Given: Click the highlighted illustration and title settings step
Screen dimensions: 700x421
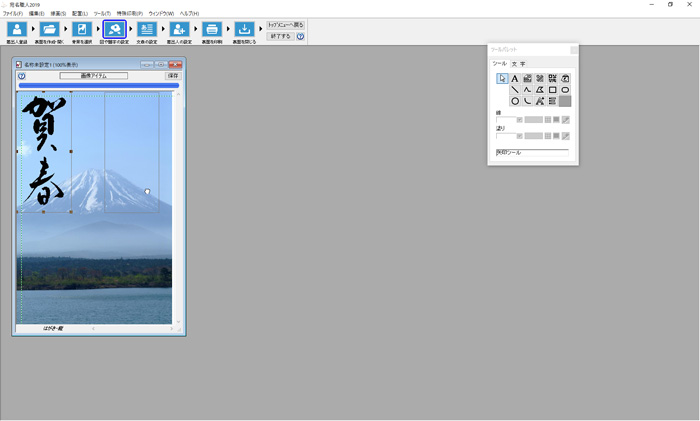Looking at the screenshot, I should [115, 29].
